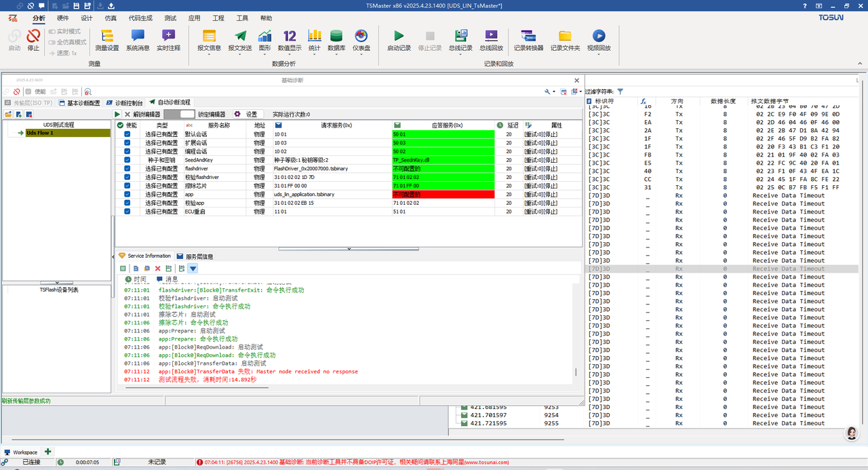Screen dimensions: 868x470
Task: Click the save icon in title bar
Action: pos(75,5)
